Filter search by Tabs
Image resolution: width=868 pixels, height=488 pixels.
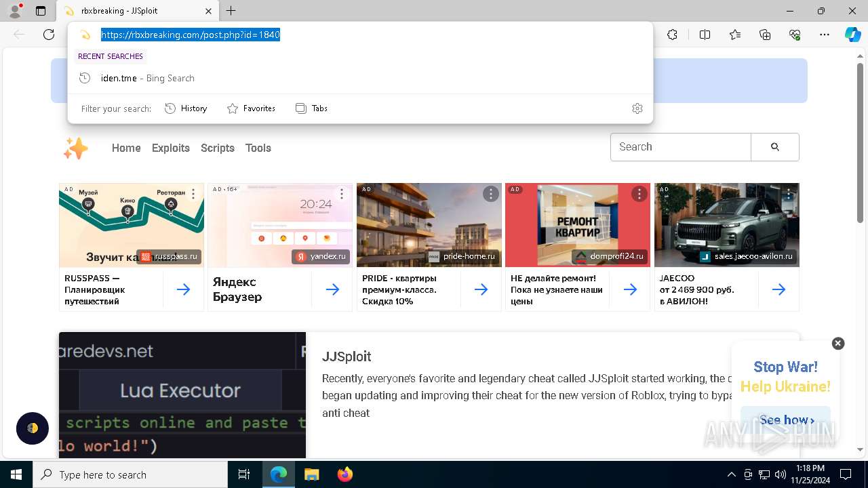(x=311, y=108)
